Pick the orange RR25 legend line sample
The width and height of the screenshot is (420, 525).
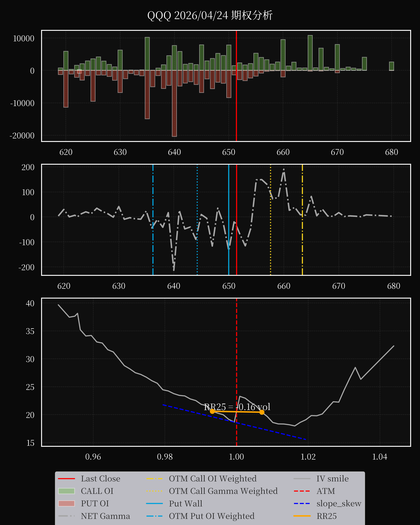click(302, 516)
